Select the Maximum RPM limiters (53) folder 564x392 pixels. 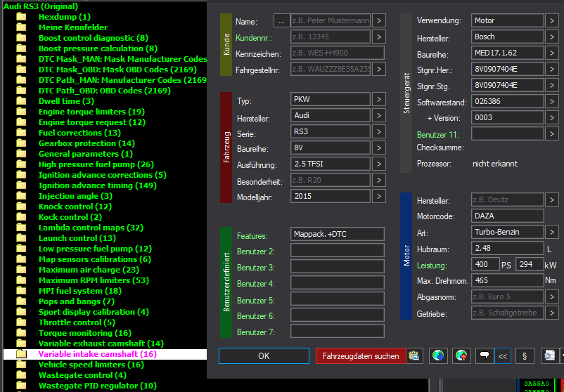tap(94, 280)
